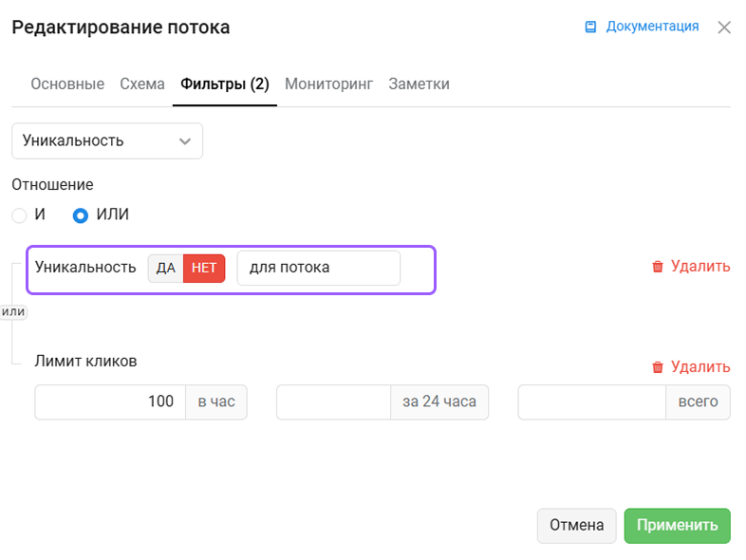Click the Отмена button
The width and height of the screenshot is (746, 560).
coord(577,525)
